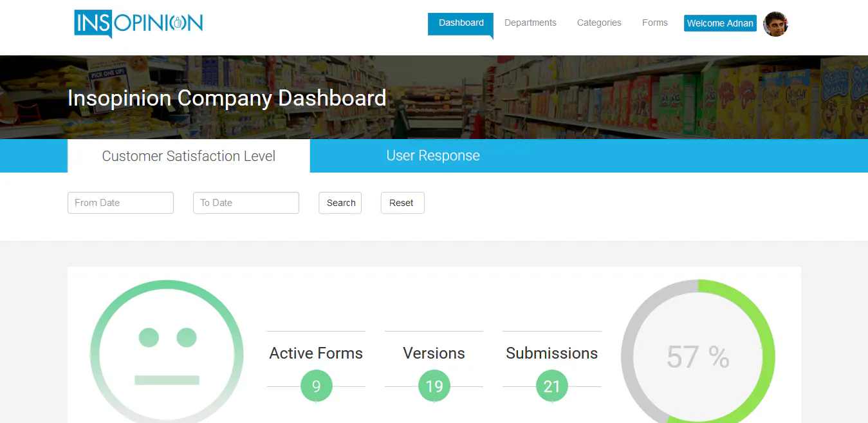Click the Active Forms label
The width and height of the screenshot is (868, 423).
(316, 353)
